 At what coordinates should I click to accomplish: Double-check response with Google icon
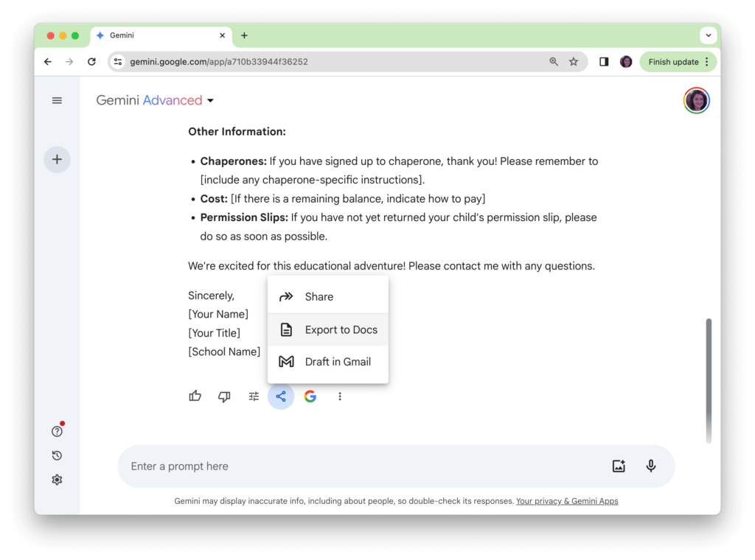310,396
